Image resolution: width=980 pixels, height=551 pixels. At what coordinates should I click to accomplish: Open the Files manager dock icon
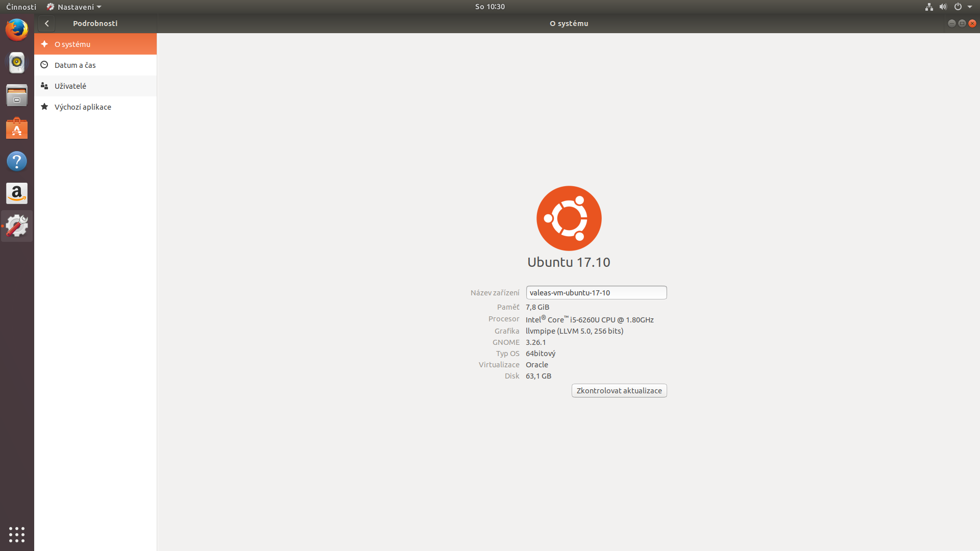point(17,95)
